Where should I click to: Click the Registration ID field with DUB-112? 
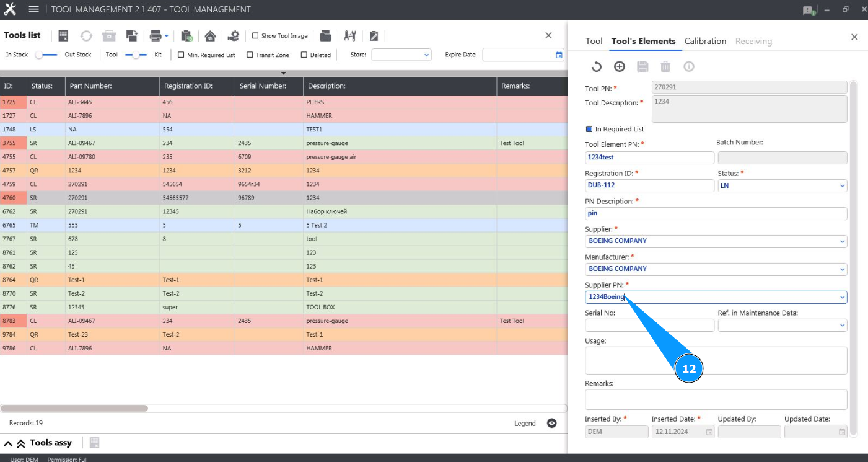pyautogui.click(x=649, y=185)
